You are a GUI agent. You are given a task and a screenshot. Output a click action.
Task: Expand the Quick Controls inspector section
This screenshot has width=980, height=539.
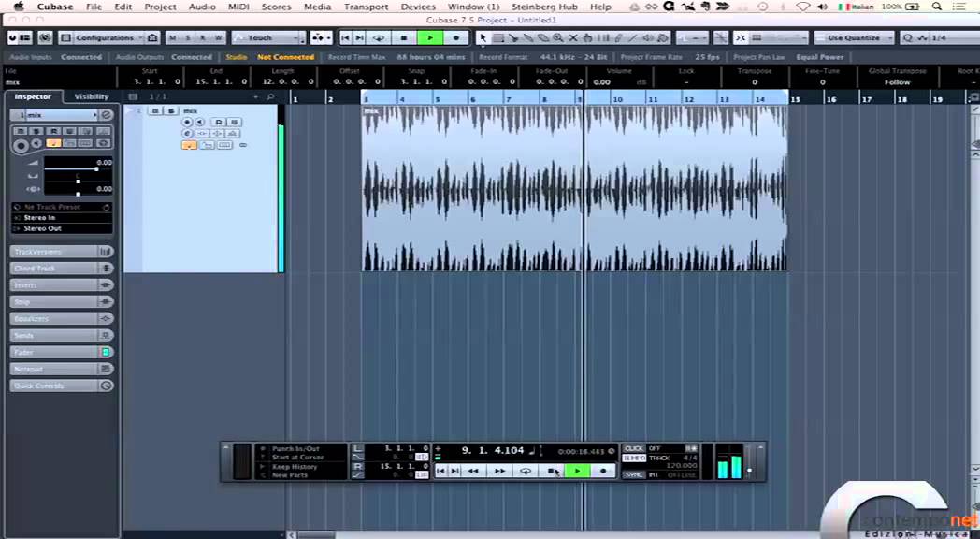(62, 386)
